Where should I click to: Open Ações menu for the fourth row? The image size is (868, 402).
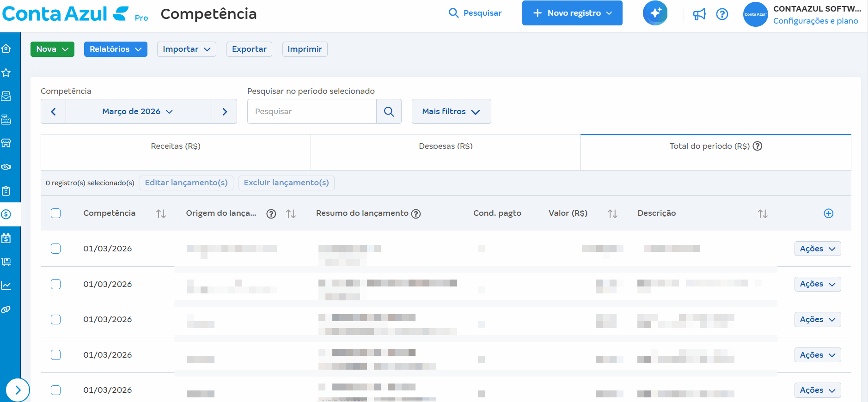[x=817, y=355]
